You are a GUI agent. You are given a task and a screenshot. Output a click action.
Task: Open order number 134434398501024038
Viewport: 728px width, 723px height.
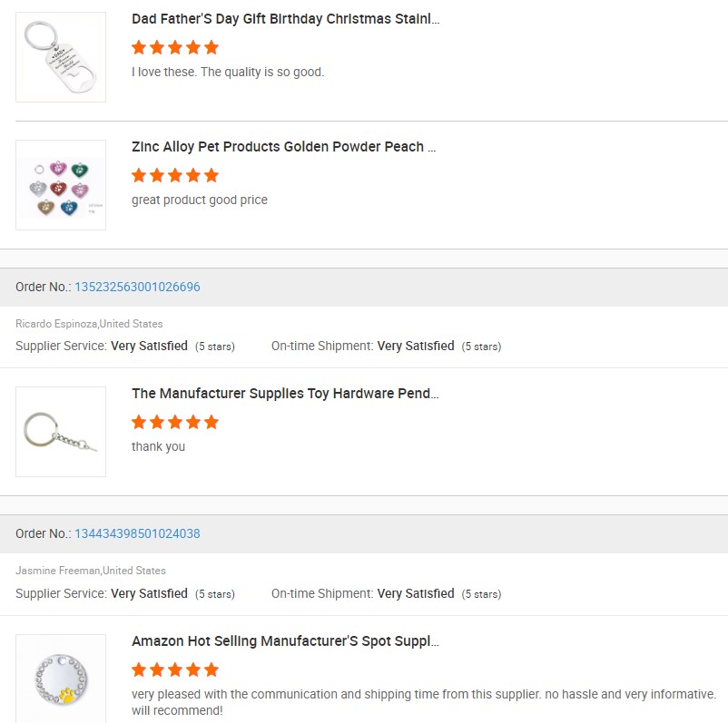click(135, 533)
